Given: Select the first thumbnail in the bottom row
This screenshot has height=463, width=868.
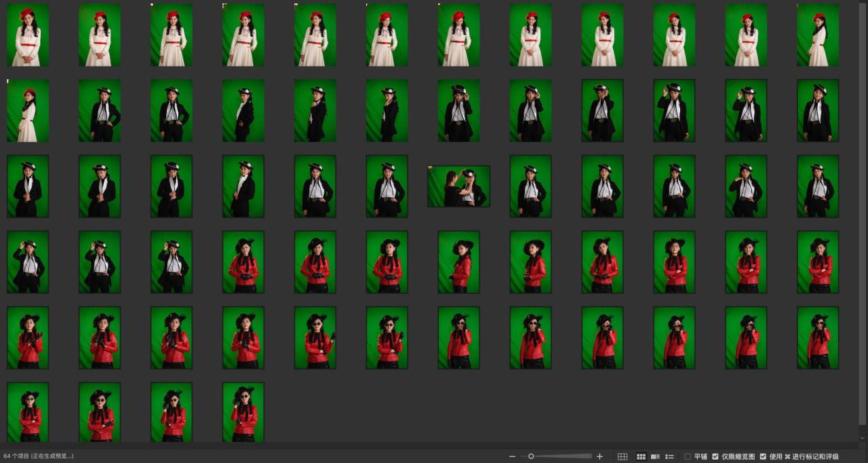Looking at the screenshot, I should (x=28, y=413).
